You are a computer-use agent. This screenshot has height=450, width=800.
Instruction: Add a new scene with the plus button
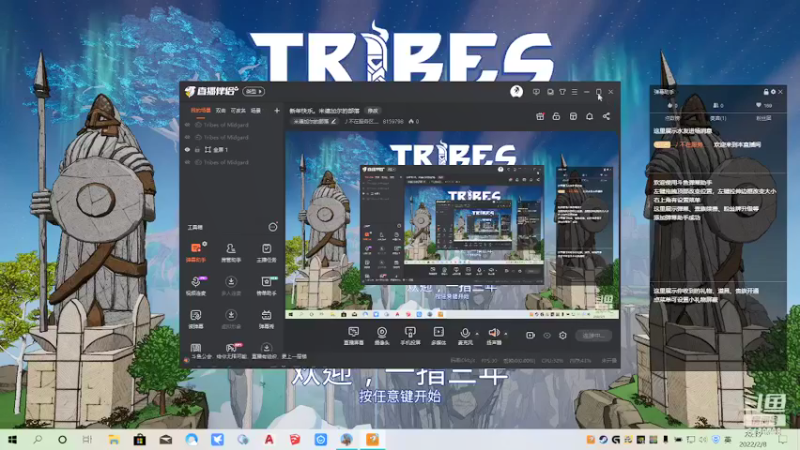point(277,110)
